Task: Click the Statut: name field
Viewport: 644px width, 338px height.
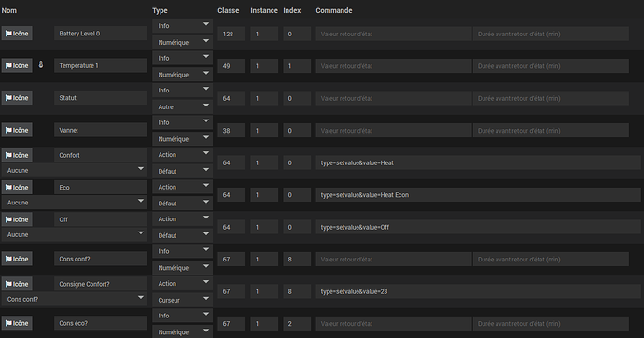Action: [101, 98]
